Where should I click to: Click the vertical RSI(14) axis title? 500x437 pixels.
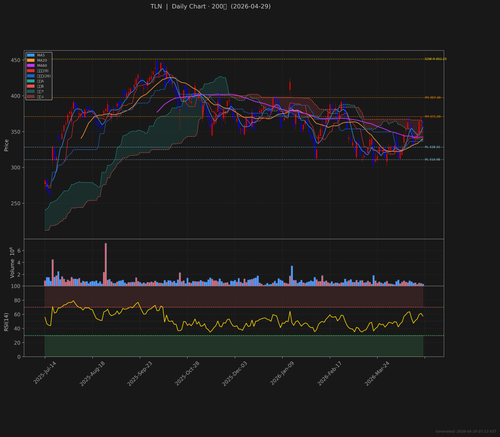point(6,322)
